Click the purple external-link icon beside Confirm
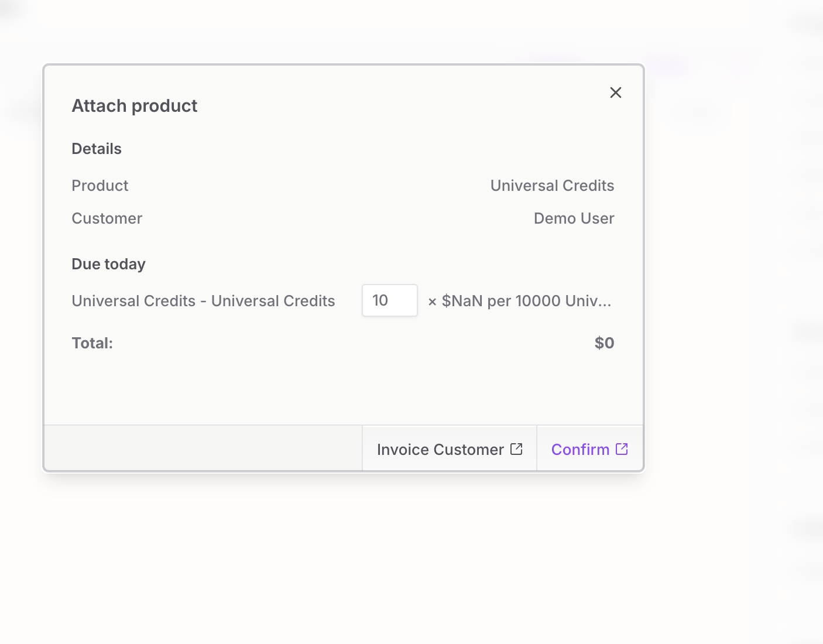This screenshot has width=823, height=644. point(622,449)
